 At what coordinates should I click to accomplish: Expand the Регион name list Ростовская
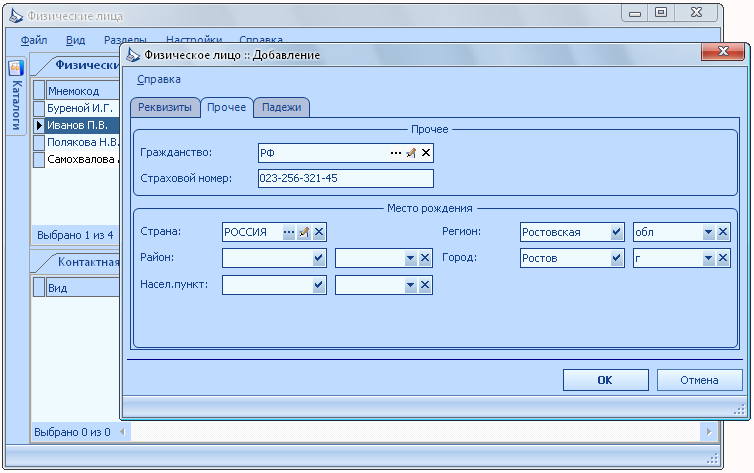tap(616, 232)
